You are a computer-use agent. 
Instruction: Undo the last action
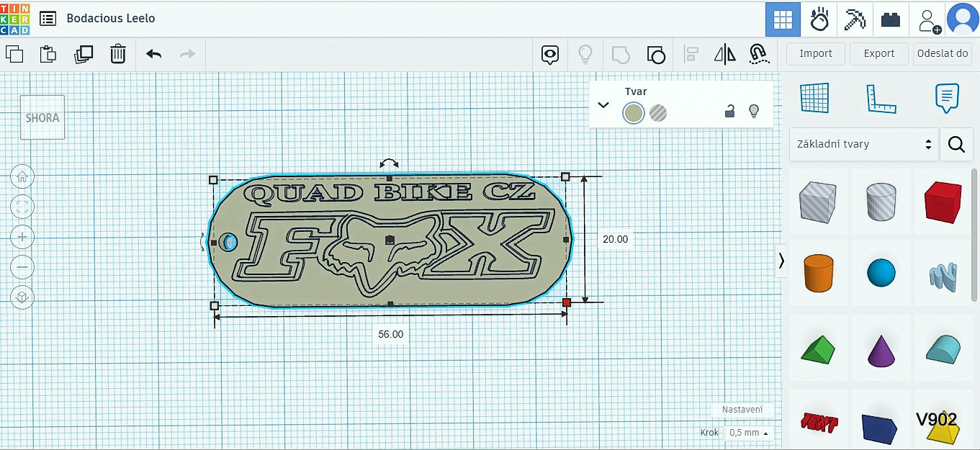tap(153, 54)
